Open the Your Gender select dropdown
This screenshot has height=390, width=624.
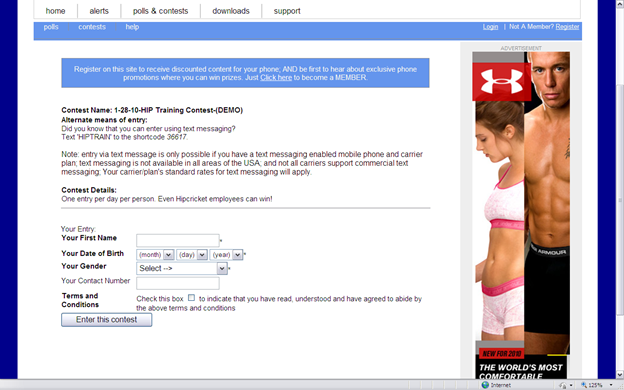coord(182,268)
